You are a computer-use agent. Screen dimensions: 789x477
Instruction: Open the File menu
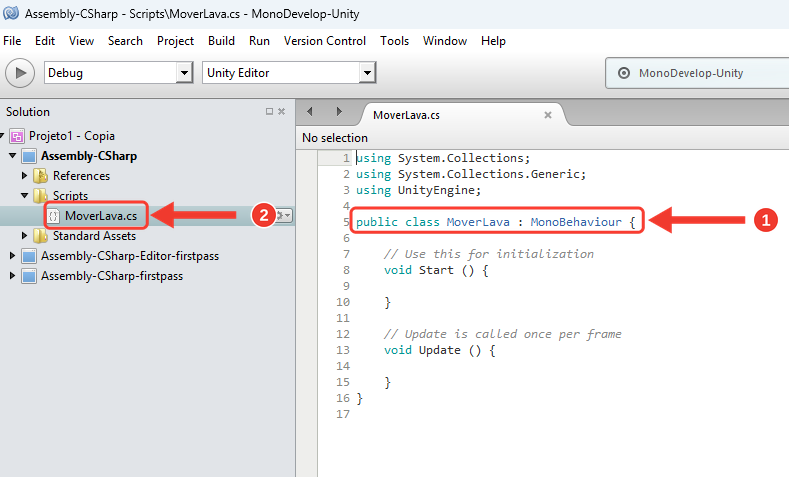12,41
